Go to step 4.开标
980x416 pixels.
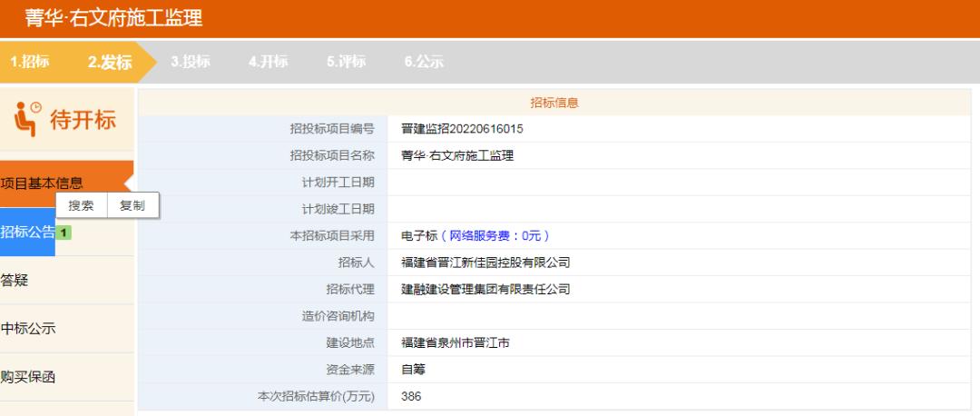(x=268, y=62)
